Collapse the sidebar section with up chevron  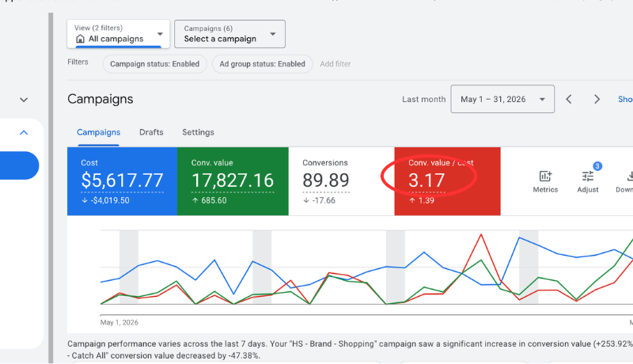[24, 132]
